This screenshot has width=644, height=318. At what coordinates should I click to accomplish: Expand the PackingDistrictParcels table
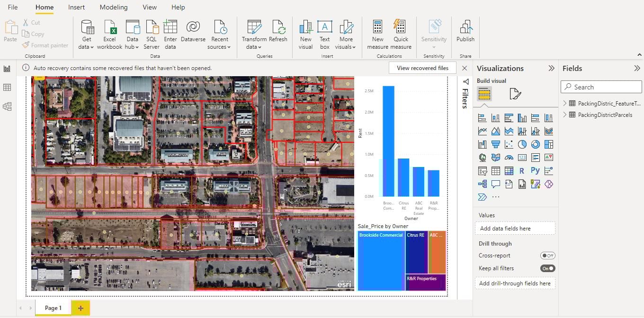coord(564,115)
